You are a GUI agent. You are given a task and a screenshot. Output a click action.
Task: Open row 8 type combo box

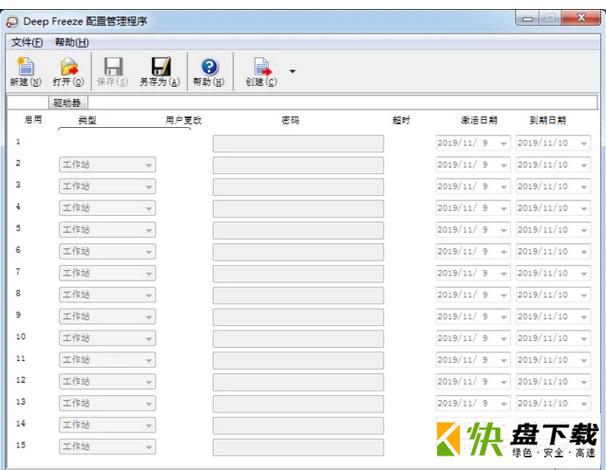point(107,295)
